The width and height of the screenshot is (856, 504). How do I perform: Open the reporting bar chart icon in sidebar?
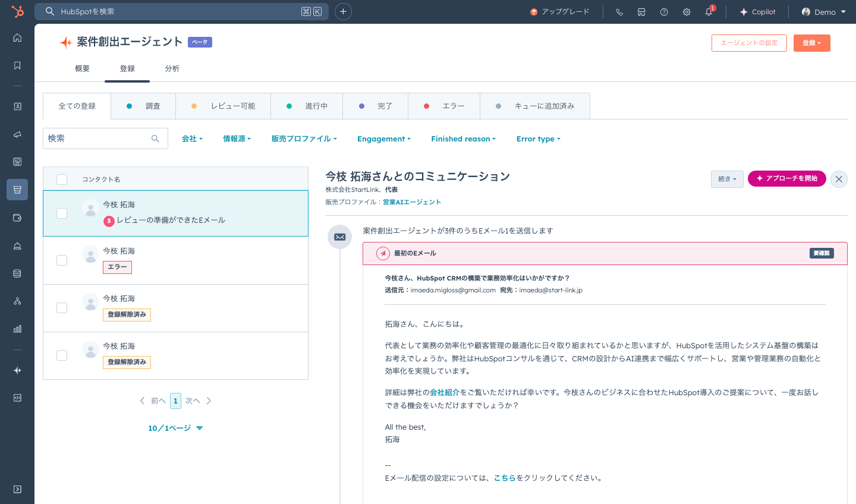tap(17, 329)
